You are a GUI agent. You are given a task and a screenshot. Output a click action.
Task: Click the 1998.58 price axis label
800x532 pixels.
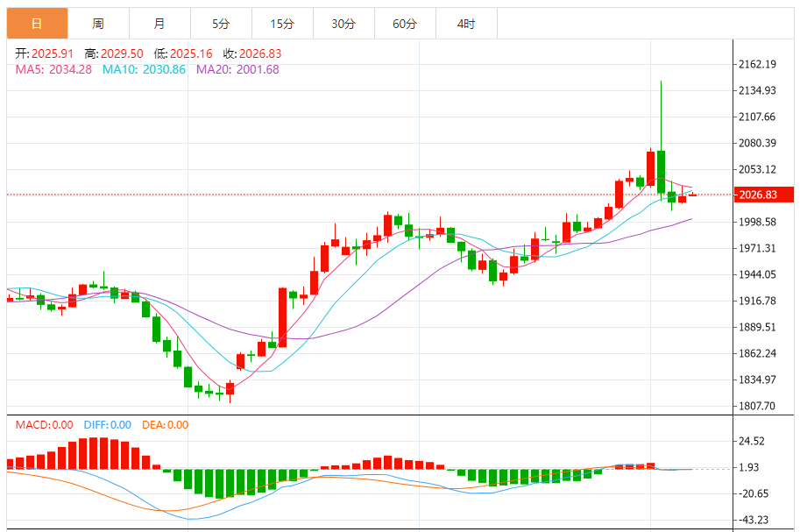point(757,222)
